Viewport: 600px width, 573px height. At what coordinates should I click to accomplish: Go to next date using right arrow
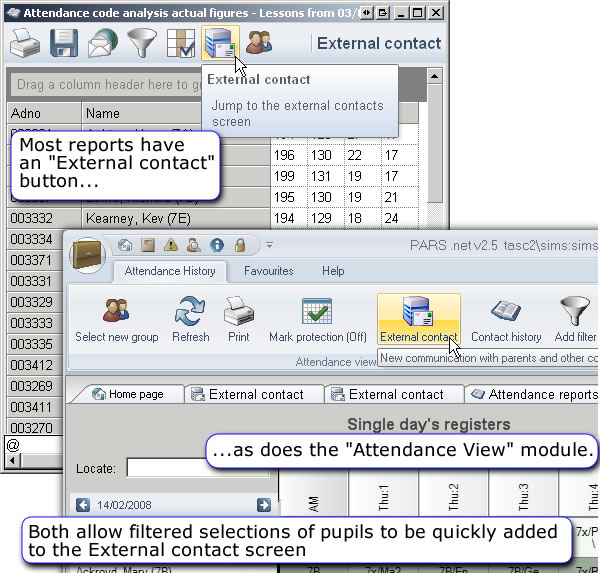tap(264, 506)
